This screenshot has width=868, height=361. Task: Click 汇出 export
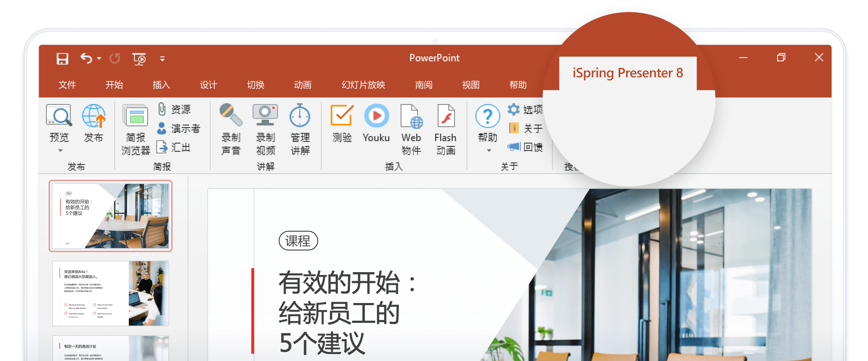(173, 147)
